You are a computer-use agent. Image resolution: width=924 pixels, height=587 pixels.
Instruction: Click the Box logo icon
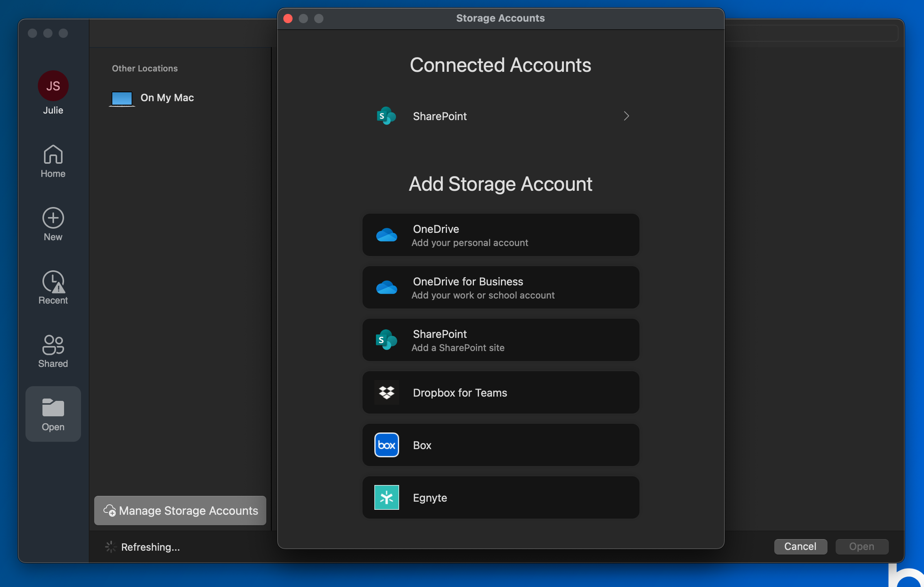pyautogui.click(x=386, y=445)
